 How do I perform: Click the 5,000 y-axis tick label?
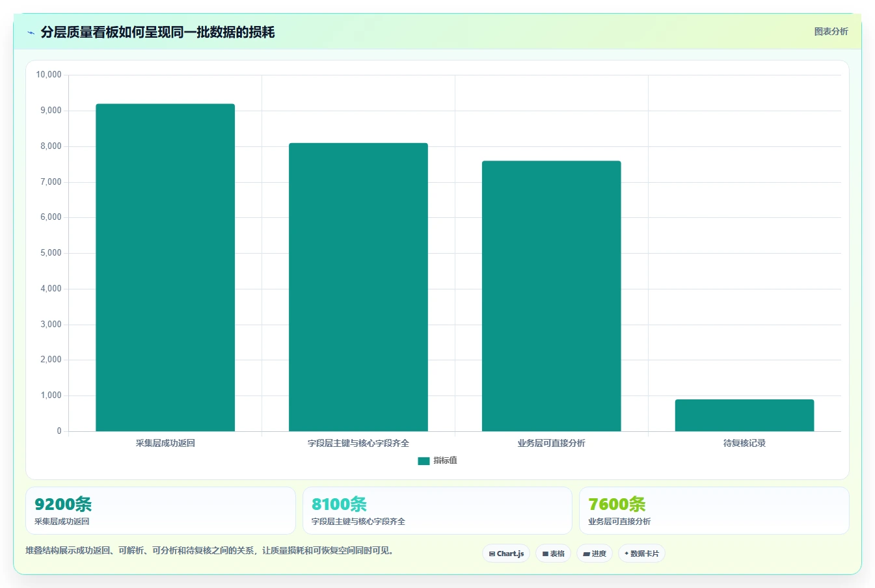pos(51,253)
